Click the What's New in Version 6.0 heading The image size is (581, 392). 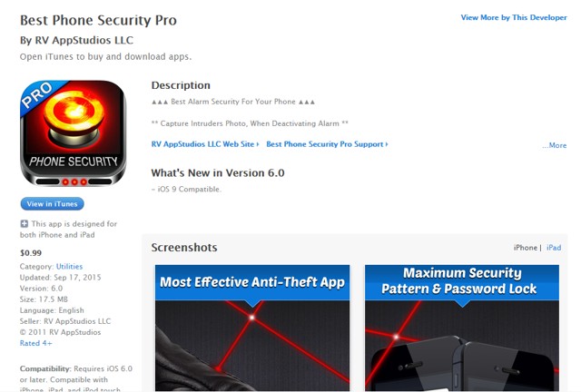click(x=218, y=173)
